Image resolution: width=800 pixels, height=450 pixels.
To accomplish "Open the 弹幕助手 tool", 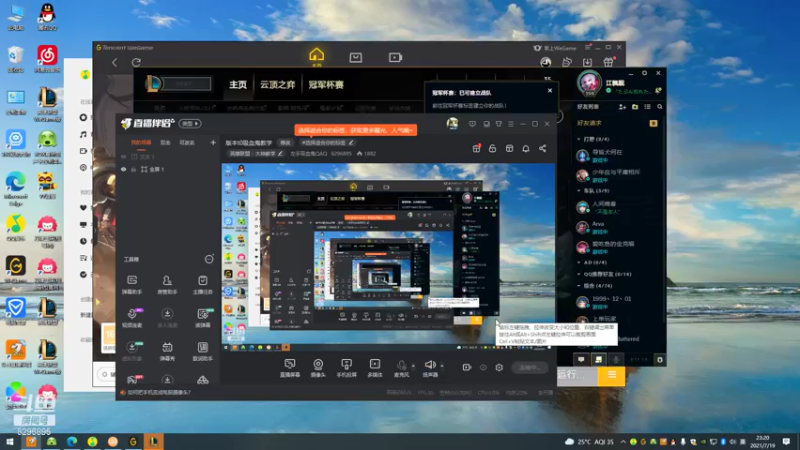I will click(132, 285).
